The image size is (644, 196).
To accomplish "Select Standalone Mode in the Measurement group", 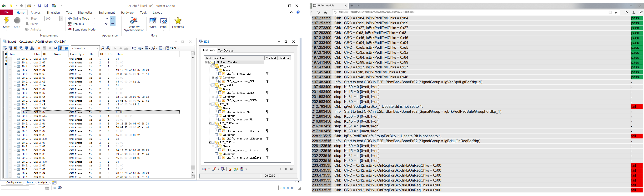I will click(x=82, y=30).
